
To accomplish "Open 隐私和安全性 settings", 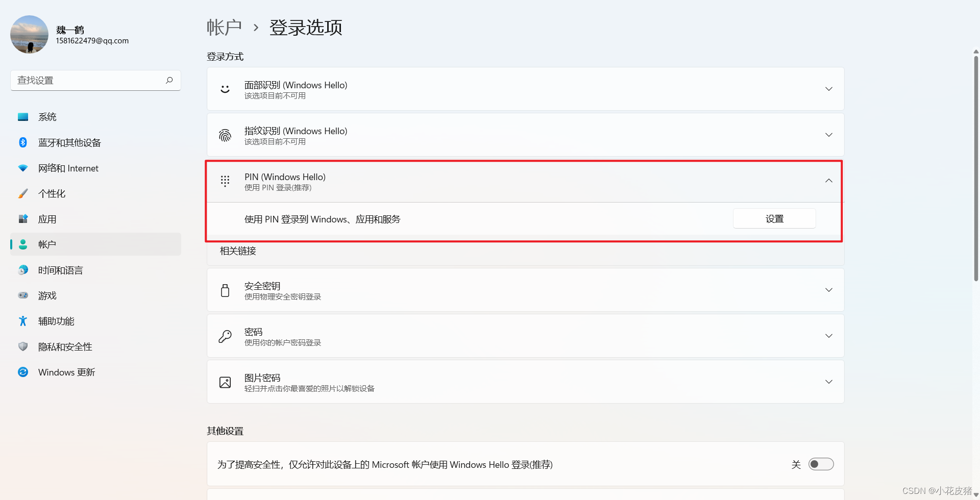I will point(95,346).
